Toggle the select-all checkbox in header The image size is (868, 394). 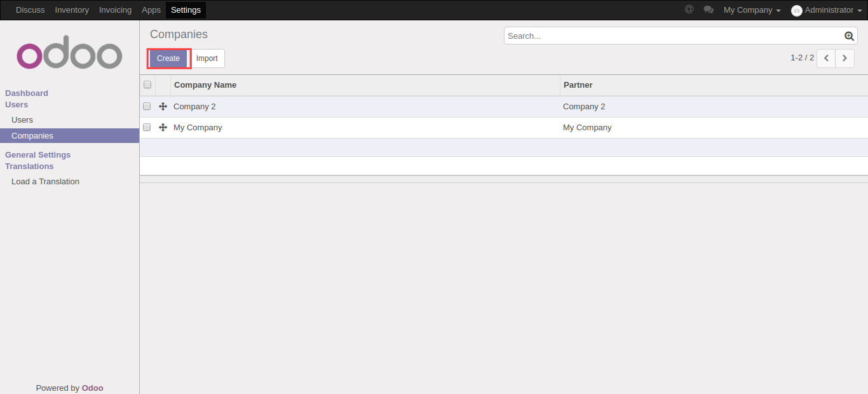click(147, 85)
